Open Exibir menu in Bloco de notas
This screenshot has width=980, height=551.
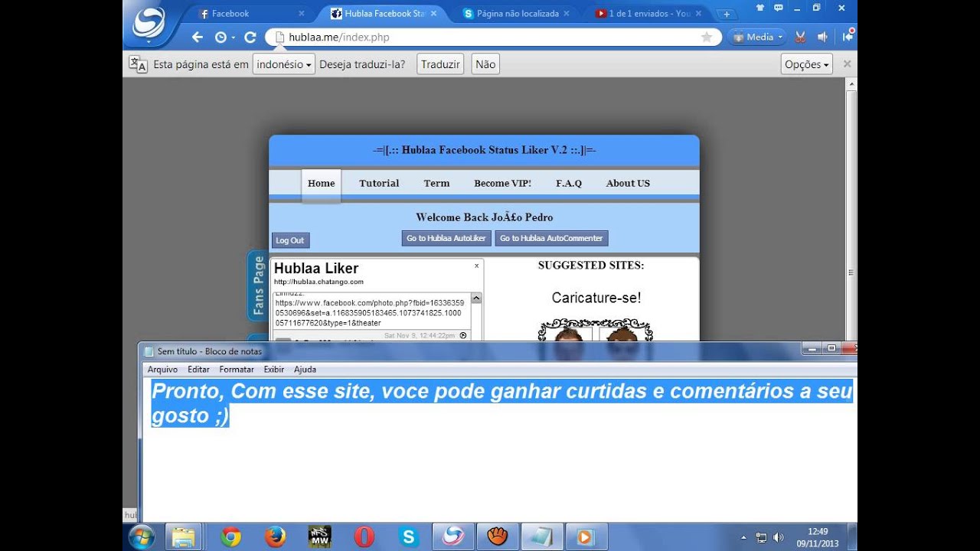(x=274, y=369)
